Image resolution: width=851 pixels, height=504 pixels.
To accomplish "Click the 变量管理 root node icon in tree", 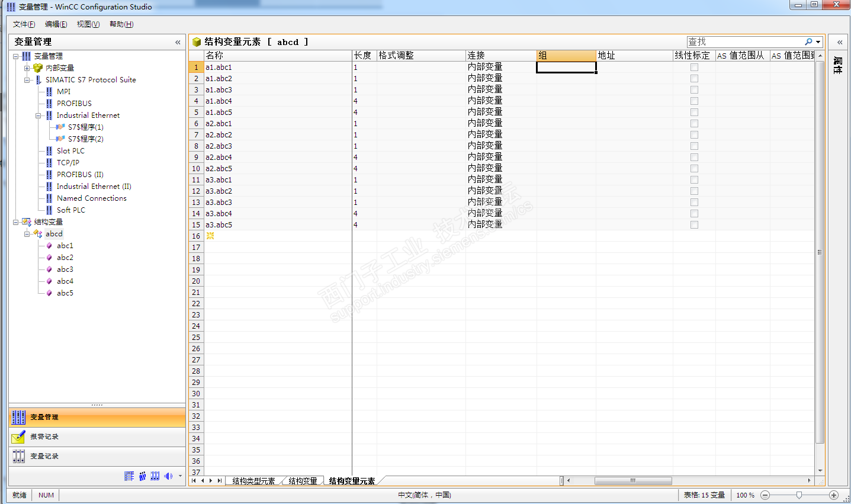I will [x=27, y=56].
